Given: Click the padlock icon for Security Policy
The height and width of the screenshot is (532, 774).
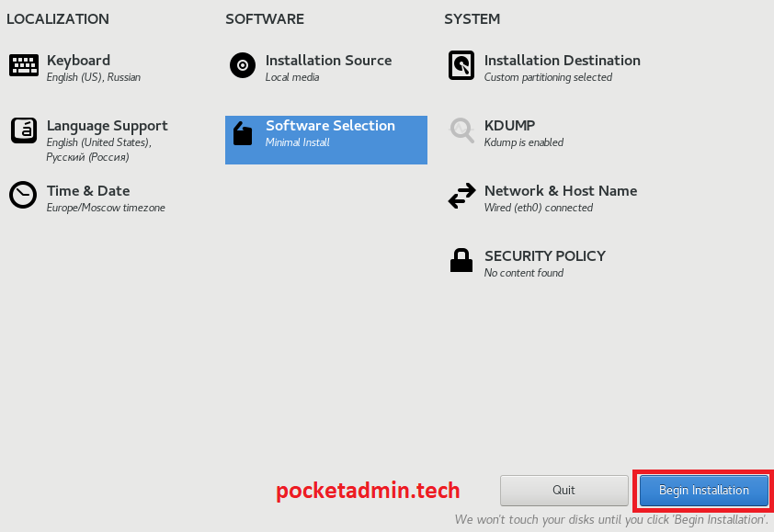Looking at the screenshot, I should 461,261.
